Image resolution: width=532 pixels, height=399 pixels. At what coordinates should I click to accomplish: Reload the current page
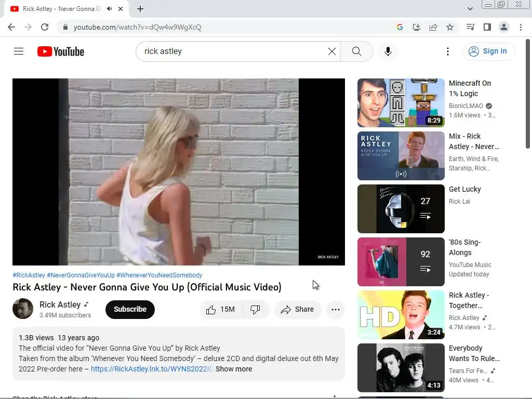pos(45,27)
